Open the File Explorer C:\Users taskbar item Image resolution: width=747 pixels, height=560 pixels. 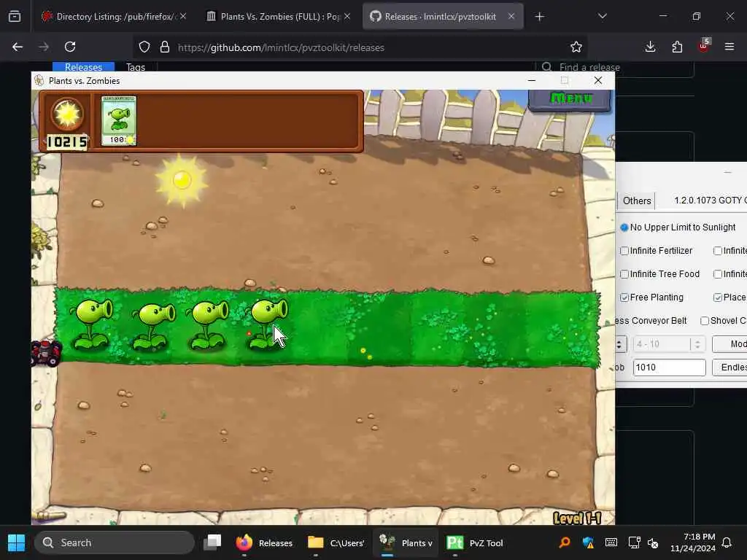336,542
